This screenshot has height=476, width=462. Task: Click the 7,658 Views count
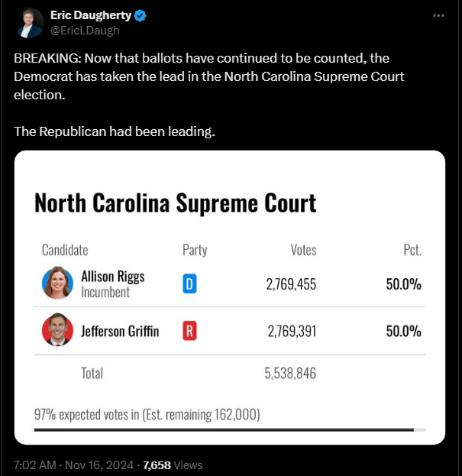click(x=173, y=465)
